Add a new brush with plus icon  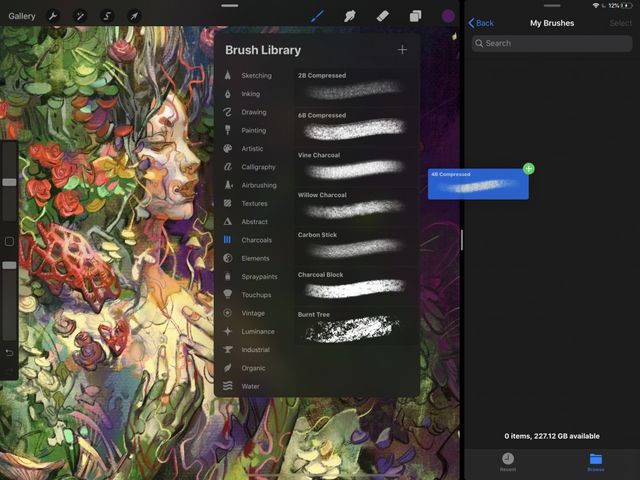(402, 50)
